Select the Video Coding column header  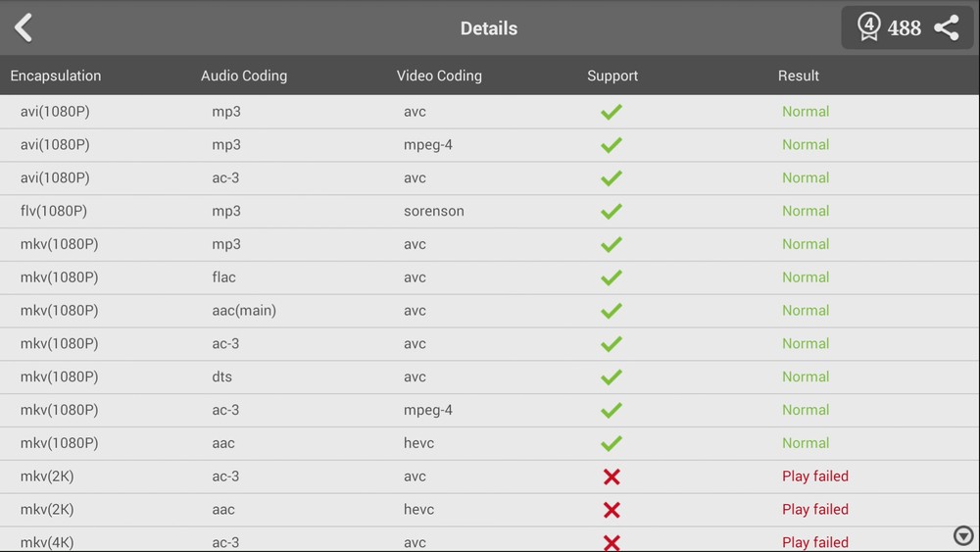click(x=439, y=75)
